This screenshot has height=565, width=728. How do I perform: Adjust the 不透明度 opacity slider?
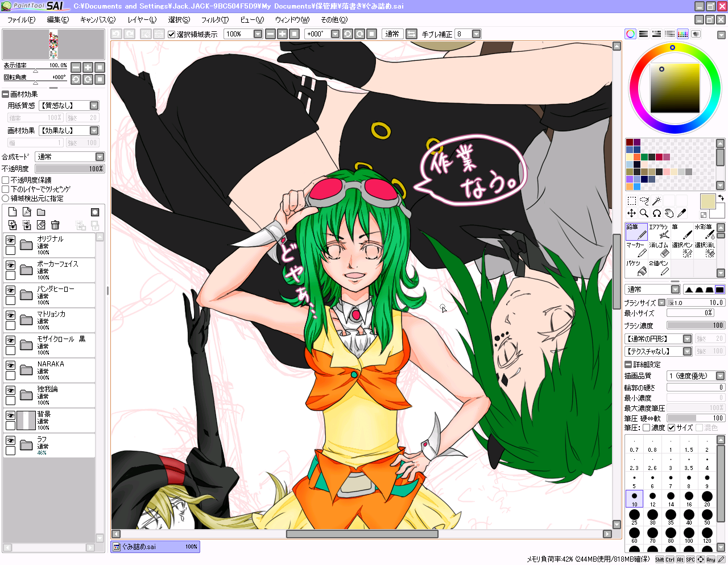(x=70, y=169)
